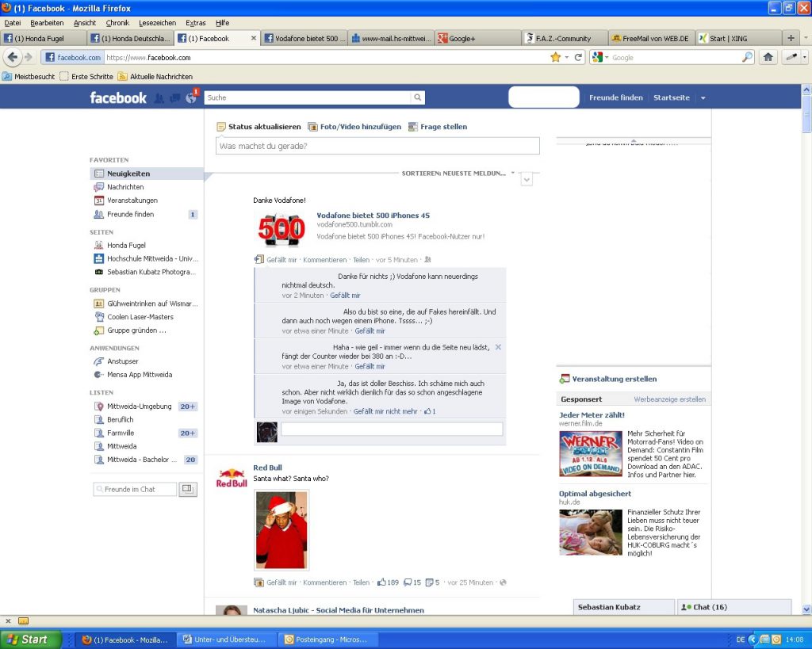Focus the 'Freunde im Chat' search field
The height and width of the screenshot is (649, 812).
pyautogui.click(x=135, y=489)
